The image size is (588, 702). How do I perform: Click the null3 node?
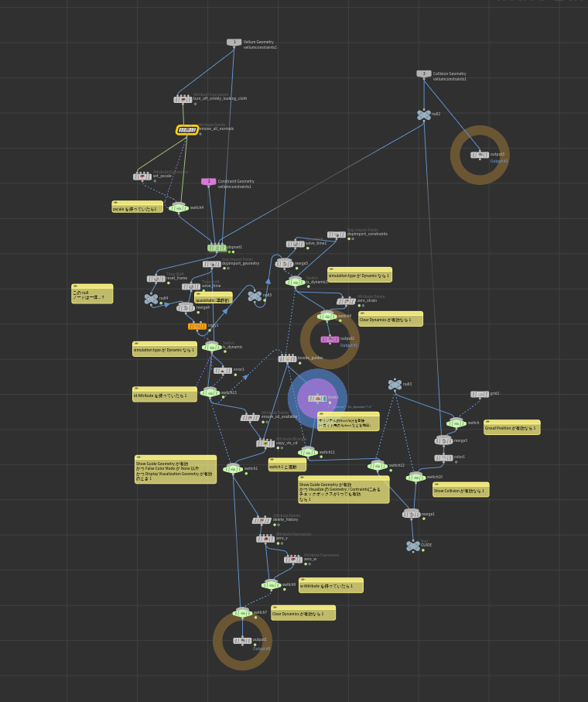(395, 385)
